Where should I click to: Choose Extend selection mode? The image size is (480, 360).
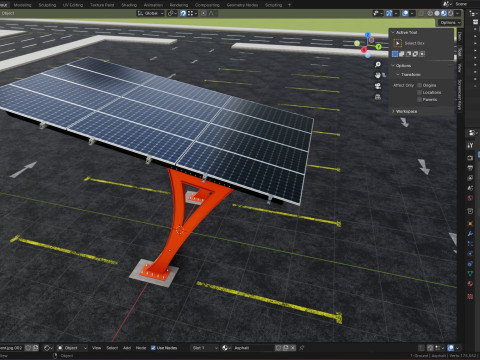(x=402, y=54)
